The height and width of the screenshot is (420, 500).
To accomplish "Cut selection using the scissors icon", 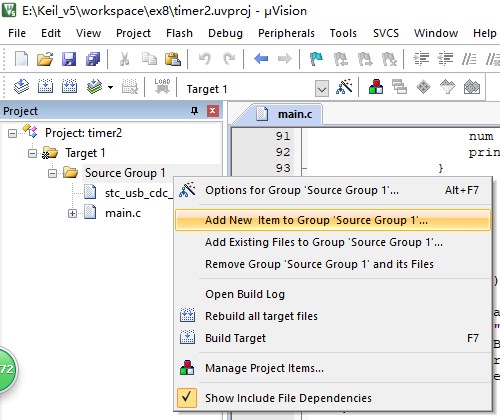I will (124, 59).
